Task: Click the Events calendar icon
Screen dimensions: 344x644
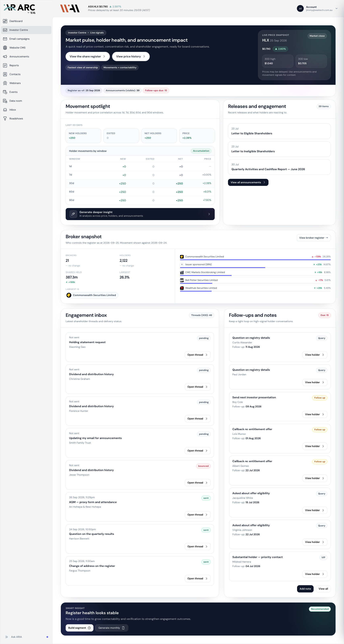Action: (x=5, y=92)
